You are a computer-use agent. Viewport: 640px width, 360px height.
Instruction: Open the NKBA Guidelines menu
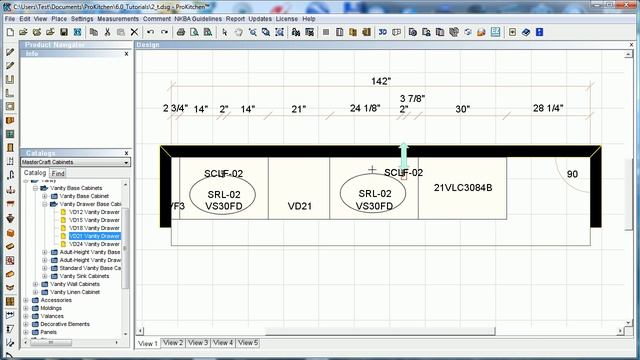(198, 19)
